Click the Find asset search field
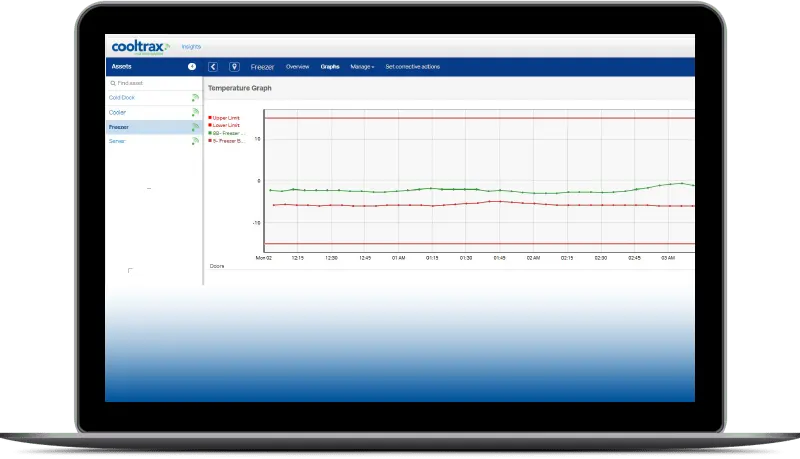This screenshot has height=459, width=800. point(154,83)
